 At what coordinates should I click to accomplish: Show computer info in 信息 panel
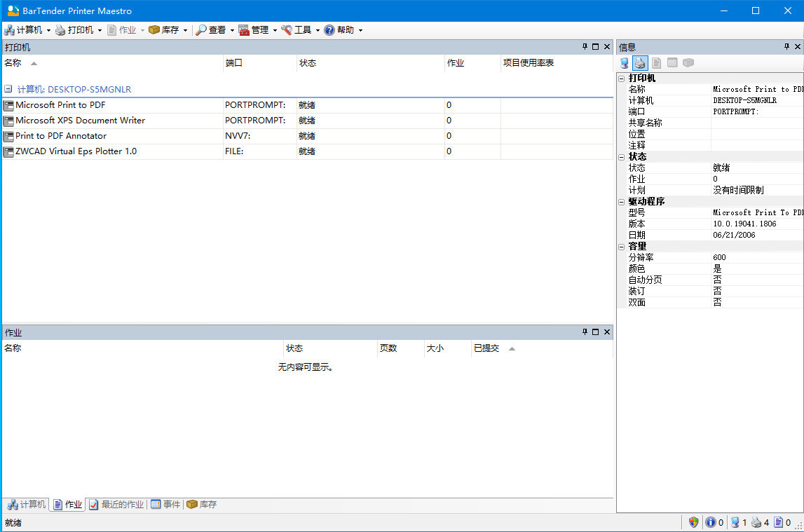tap(624, 63)
